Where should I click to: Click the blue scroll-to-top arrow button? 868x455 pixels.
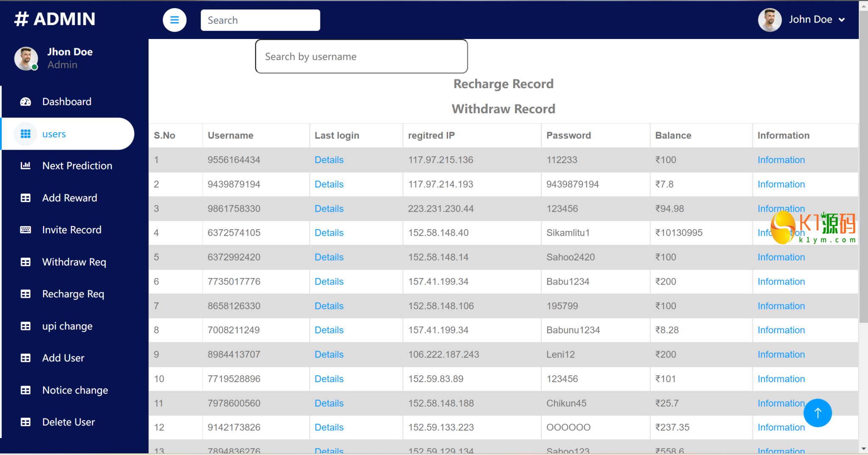(x=817, y=413)
